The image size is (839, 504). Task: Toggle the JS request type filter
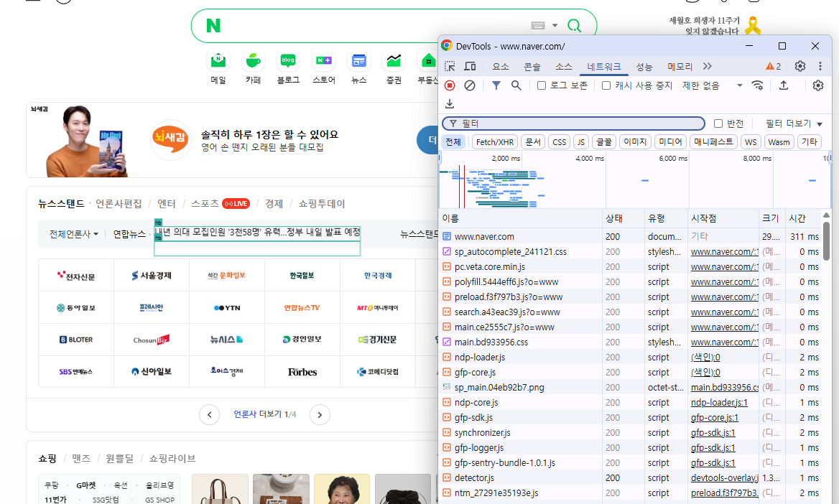[581, 141]
